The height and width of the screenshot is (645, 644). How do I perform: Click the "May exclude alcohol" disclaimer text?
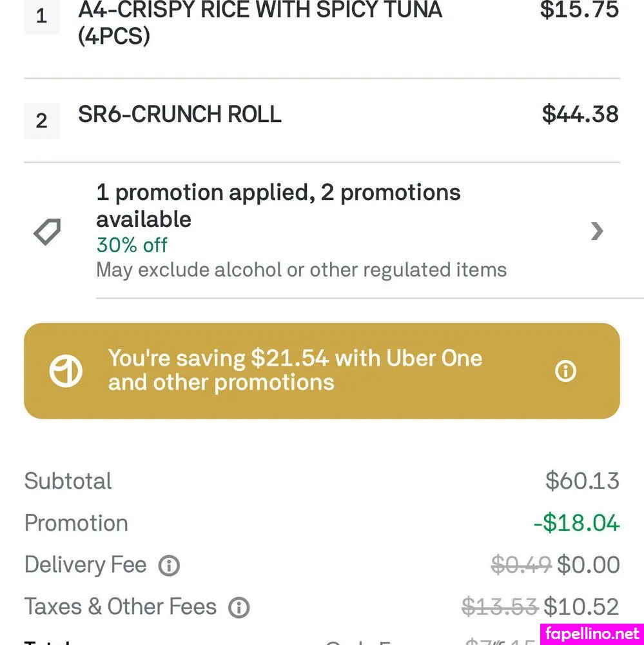(301, 270)
